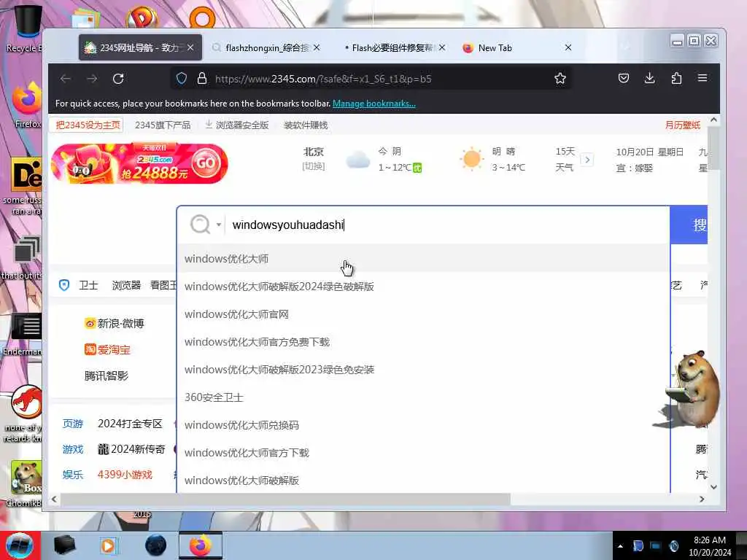
Task: Open the 4399小游戏 link
Action: click(x=125, y=475)
